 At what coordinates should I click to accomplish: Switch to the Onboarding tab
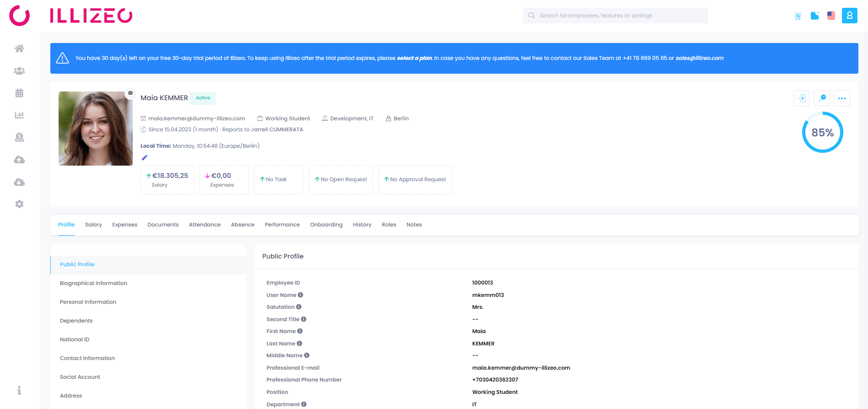coord(326,225)
